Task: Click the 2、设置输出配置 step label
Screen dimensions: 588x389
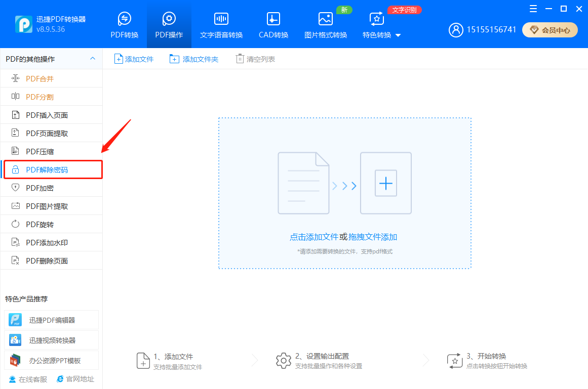Action: pyautogui.click(x=322, y=356)
